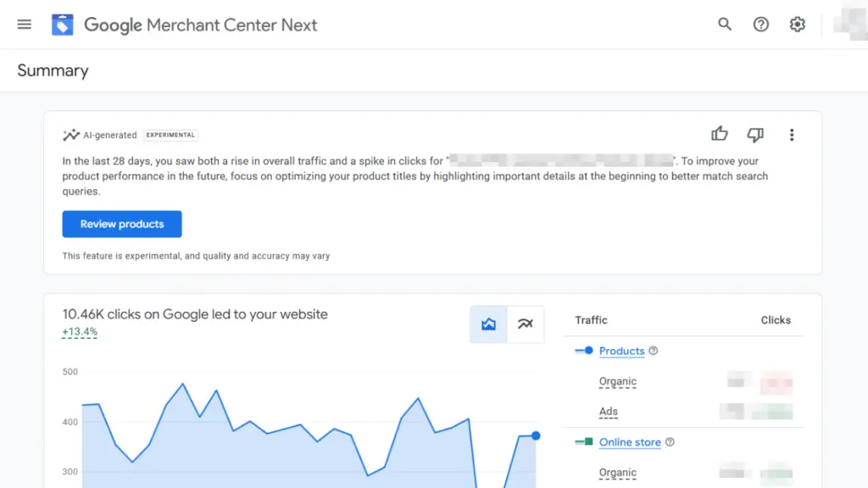Click the Merchant Center logo icon
The height and width of the screenshot is (488, 868).
tap(63, 25)
